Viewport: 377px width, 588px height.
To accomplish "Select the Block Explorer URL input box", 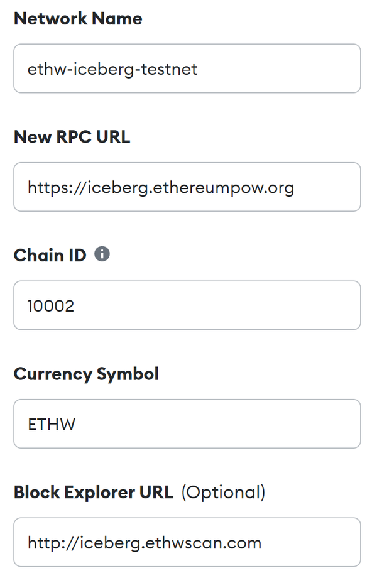I will point(187,542).
